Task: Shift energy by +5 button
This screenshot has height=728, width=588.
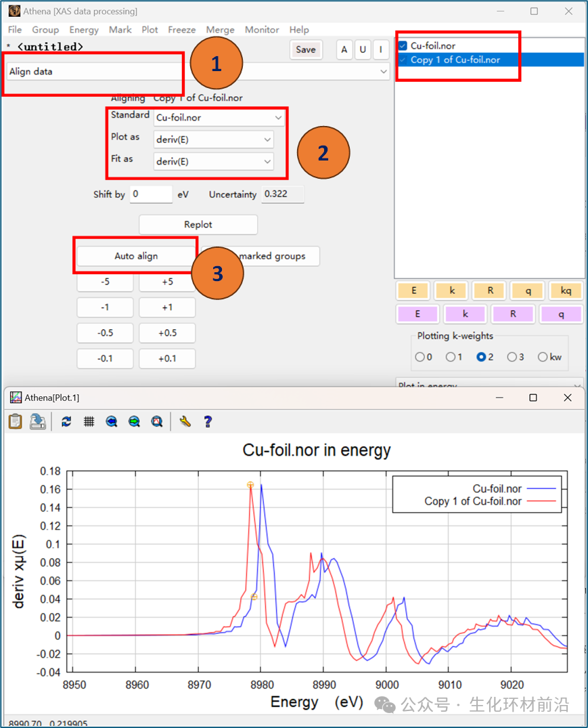Action: [x=167, y=282]
